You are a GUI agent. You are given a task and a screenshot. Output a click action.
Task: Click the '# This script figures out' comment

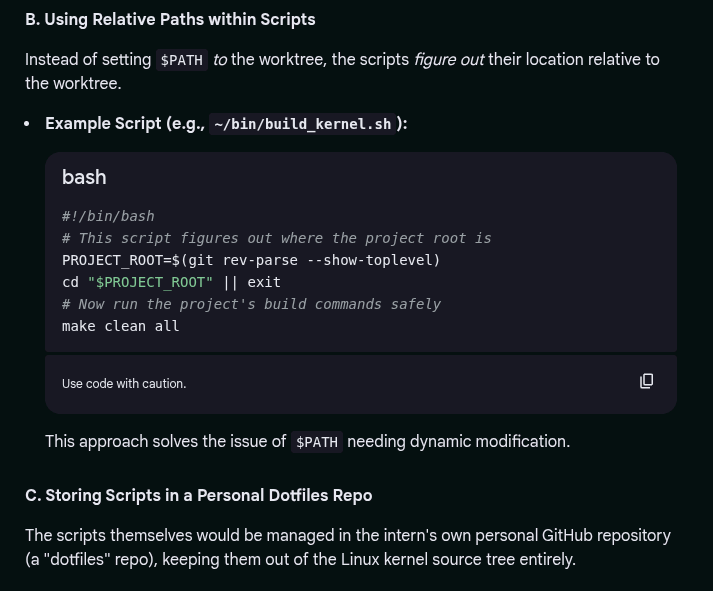(276, 238)
